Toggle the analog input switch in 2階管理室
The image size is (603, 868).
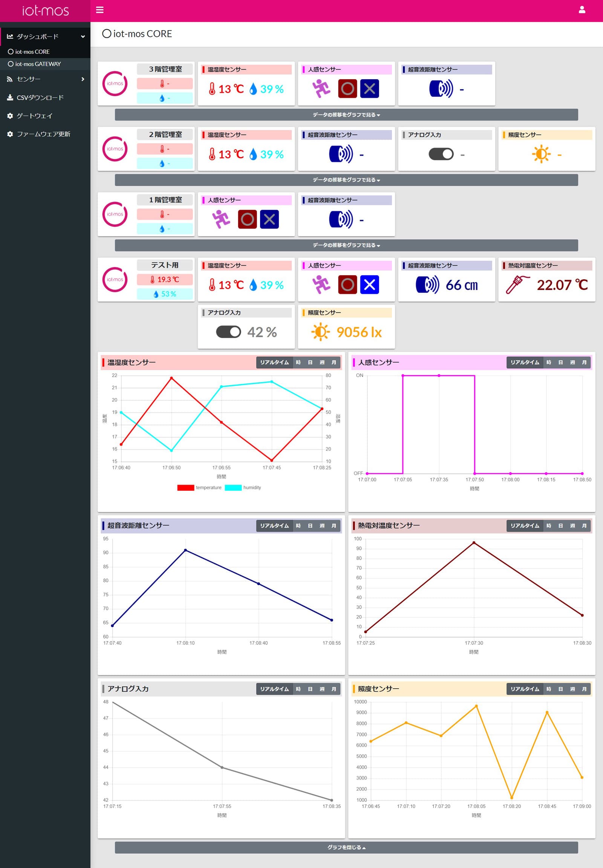tap(441, 154)
